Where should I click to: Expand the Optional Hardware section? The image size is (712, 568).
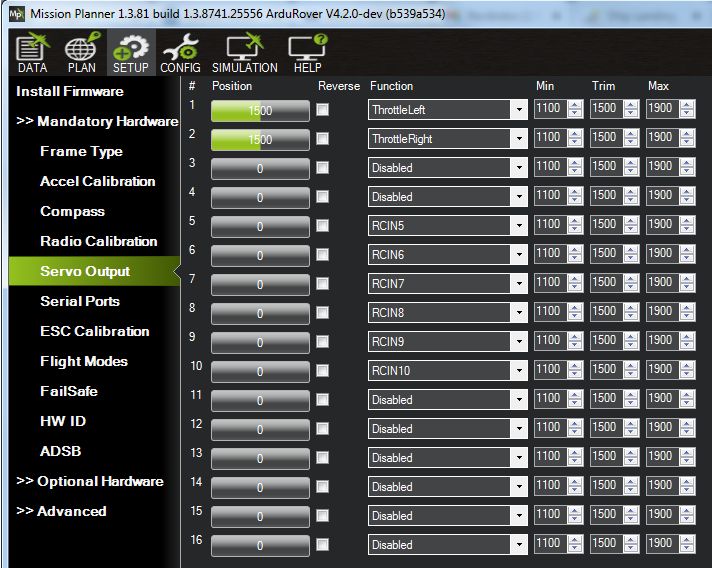click(x=90, y=481)
